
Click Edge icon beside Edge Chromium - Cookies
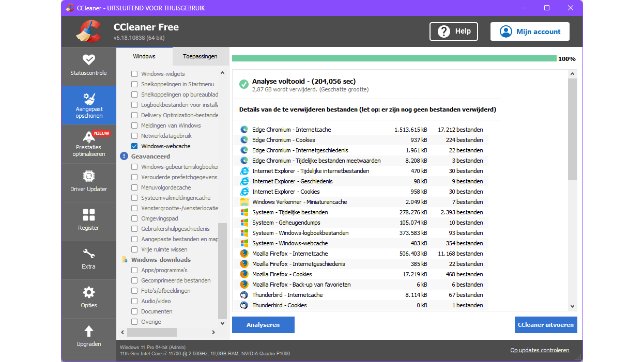[244, 140]
